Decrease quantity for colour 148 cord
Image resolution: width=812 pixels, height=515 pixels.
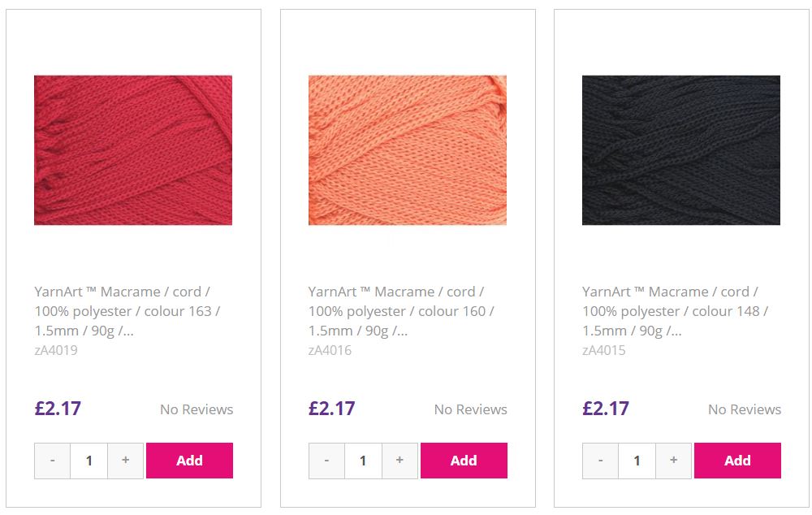[601, 461]
